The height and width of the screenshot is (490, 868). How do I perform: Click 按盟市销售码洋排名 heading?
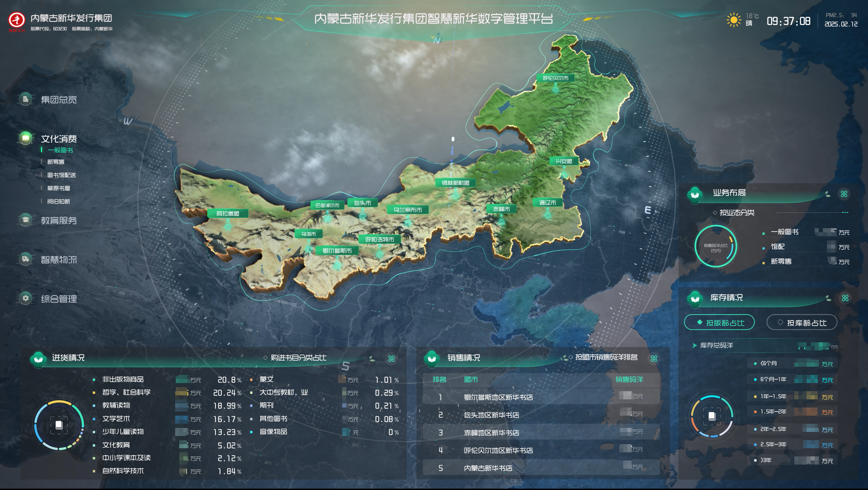tap(606, 357)
